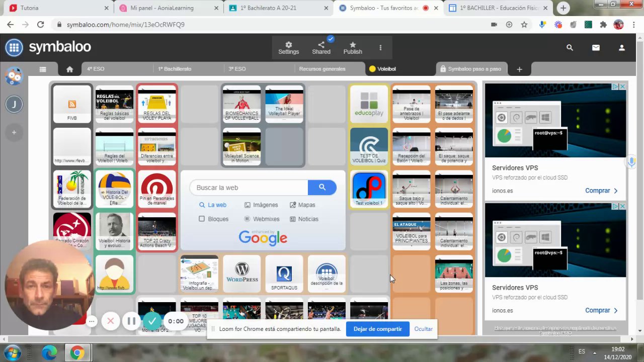Open the Symbaloo search magnifier

(x=570, y=48)
